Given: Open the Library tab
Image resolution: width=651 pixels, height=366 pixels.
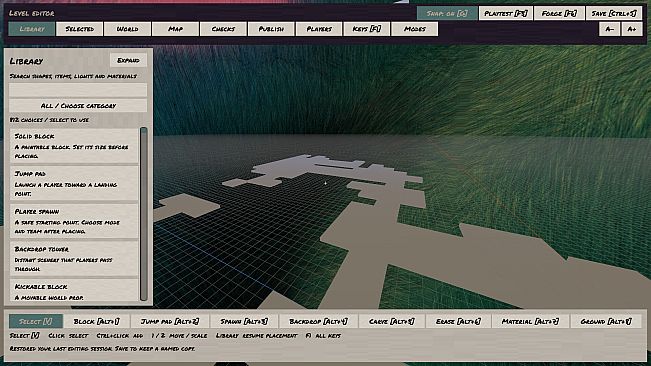Looking at the screenshot, I should coord(32,29).
